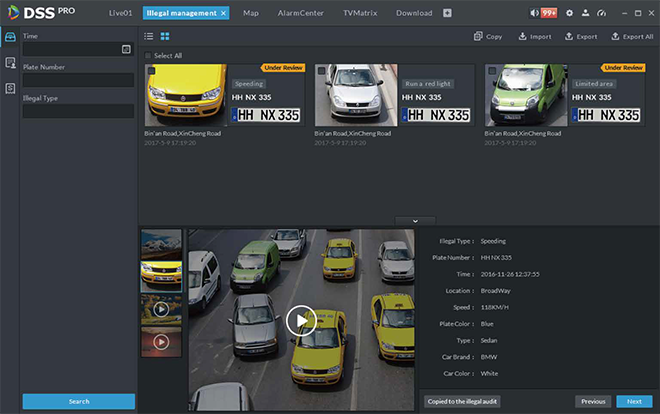Switch to list view layout
The height and width of the screenshot is (414, 660).
pyautogui.click(x=148, y=37)
